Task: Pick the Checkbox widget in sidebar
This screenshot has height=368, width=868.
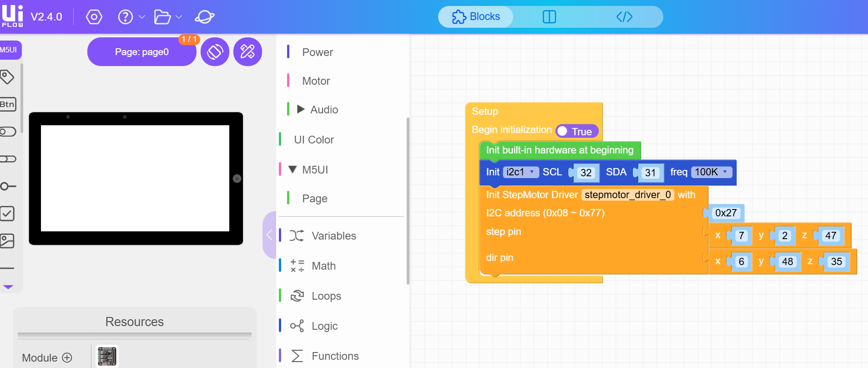Action: point(7,214)
